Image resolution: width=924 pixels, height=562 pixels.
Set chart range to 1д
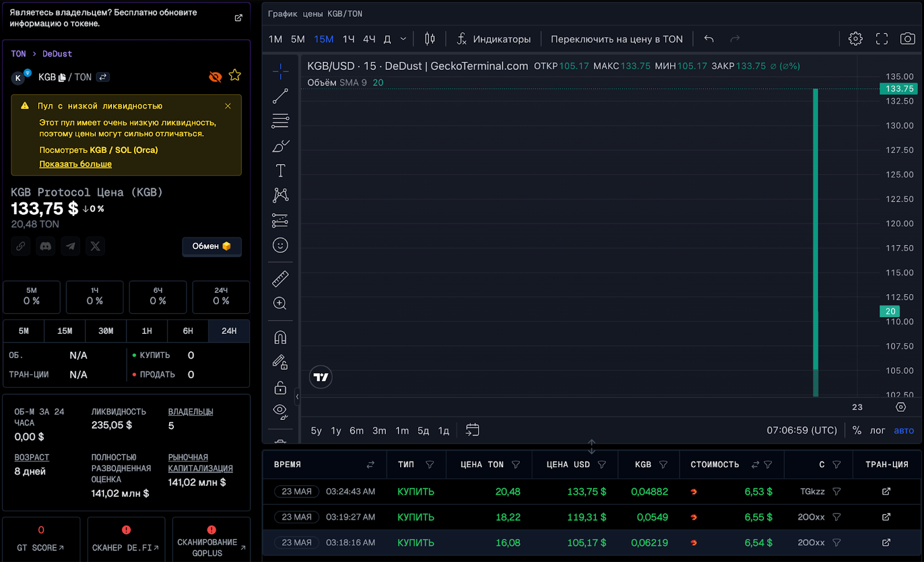coord(444,430)
